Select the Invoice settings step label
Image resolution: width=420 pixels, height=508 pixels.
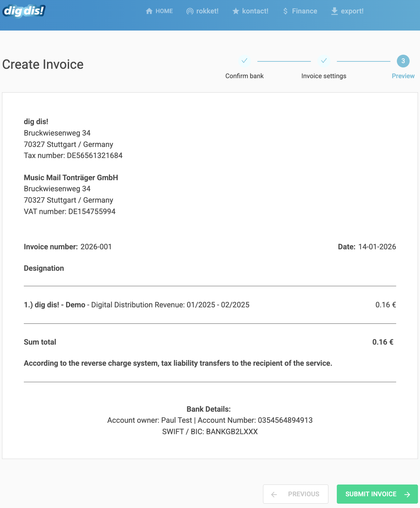click(324, 76)
